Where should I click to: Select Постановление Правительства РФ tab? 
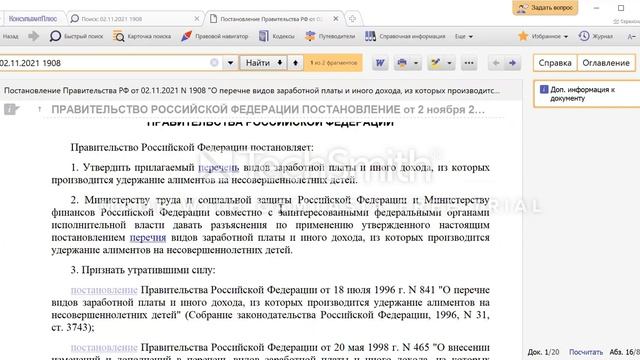pos(271,19)
